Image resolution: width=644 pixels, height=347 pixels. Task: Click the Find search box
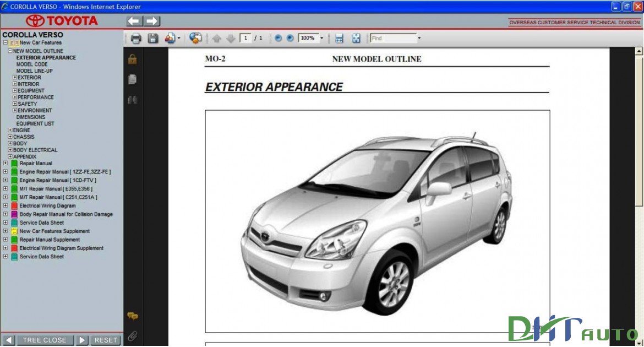(393, 38)
